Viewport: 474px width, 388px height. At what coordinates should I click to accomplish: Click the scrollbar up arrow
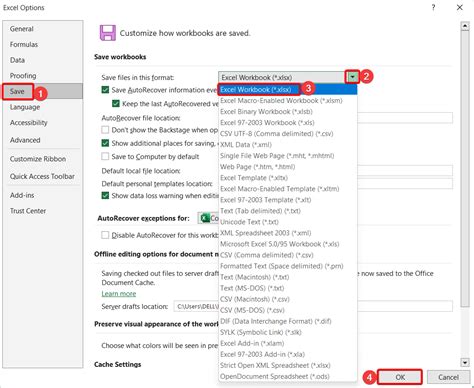[x=465, y=26]
